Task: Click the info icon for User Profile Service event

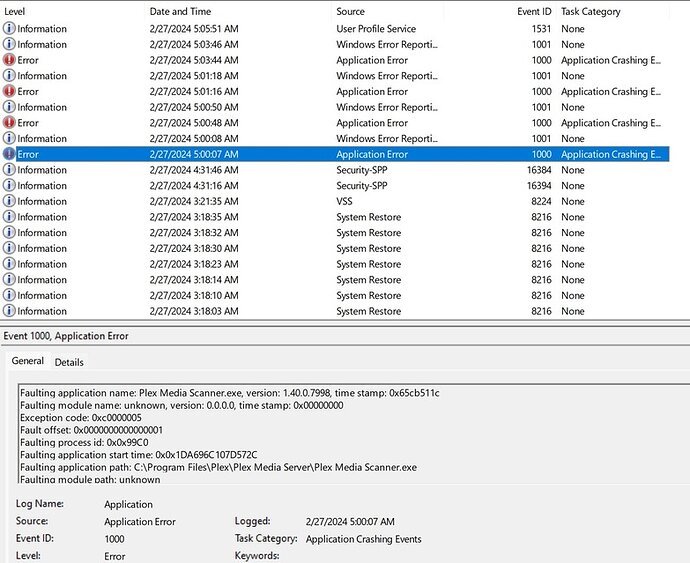Action: click(9, 29)
